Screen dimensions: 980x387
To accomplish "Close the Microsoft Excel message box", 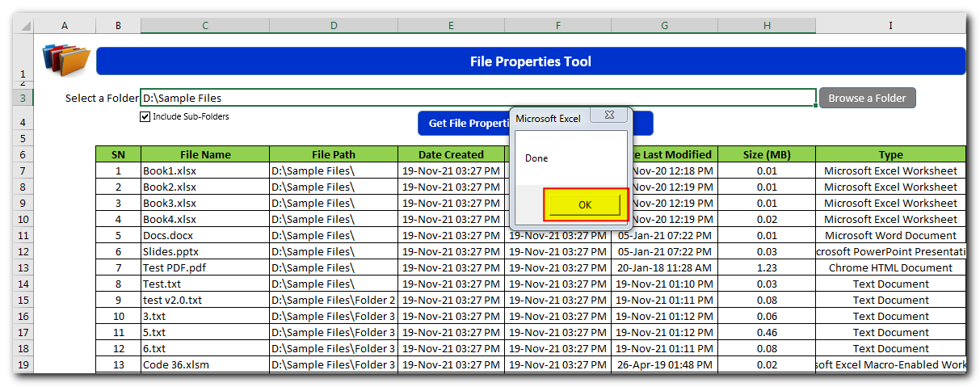I will [x=608, y=116].
